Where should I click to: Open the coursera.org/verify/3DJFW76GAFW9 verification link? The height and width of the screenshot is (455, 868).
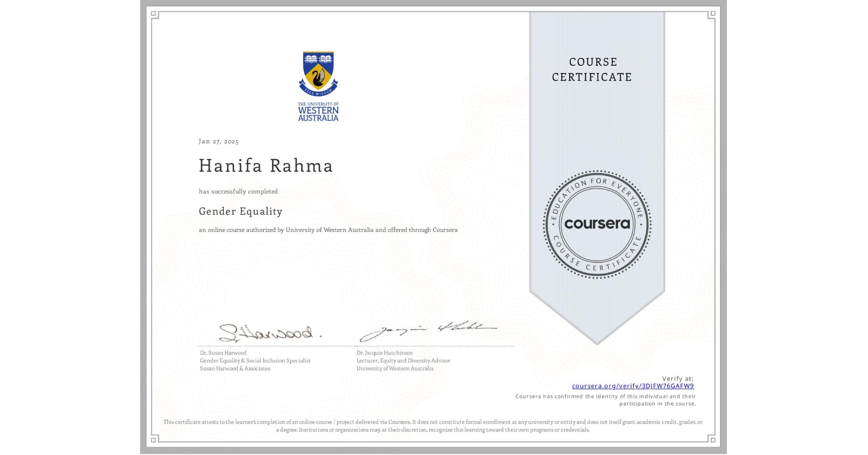coord(633,386)
